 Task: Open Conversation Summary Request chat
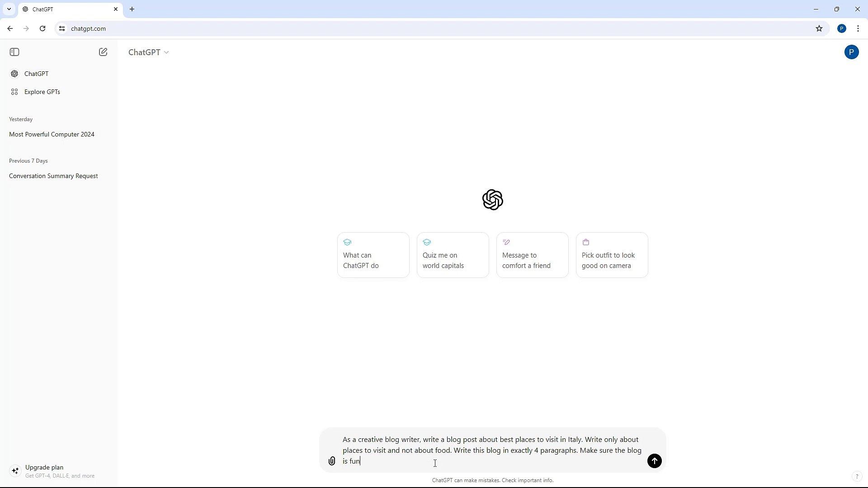[53, 176]
